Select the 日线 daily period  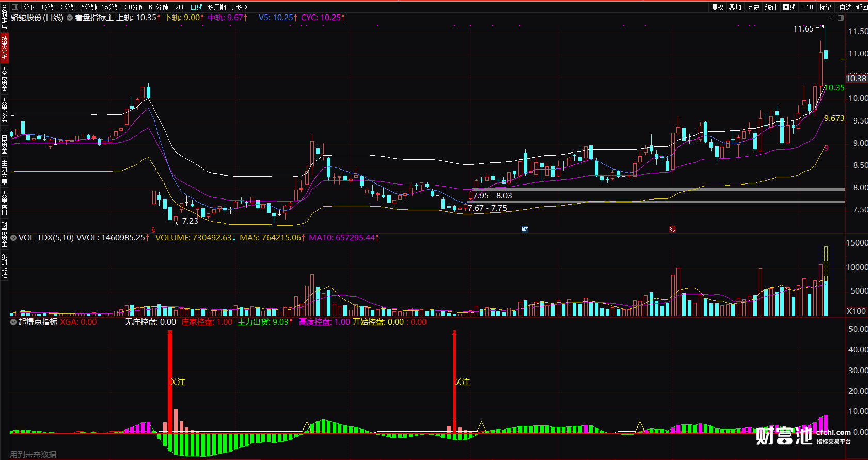197,7
